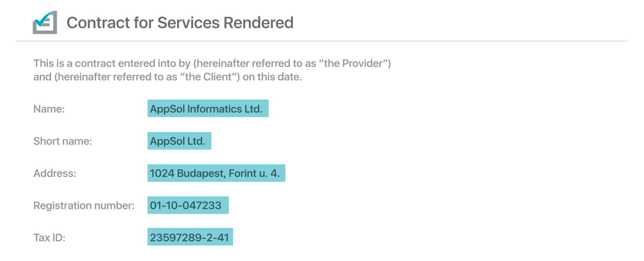Select the registration number 01-10-047233 field
Viewport: 644px width, 261px height.
point(188,205)
